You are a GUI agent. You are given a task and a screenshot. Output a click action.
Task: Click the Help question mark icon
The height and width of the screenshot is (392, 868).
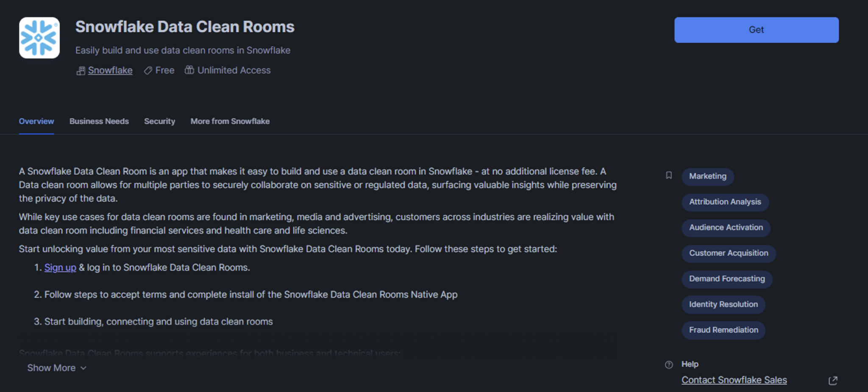(x=669, y=364)
